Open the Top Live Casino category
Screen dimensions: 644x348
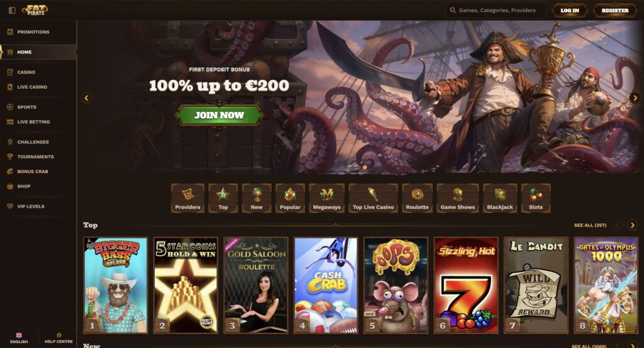click(x=373, y=198)
